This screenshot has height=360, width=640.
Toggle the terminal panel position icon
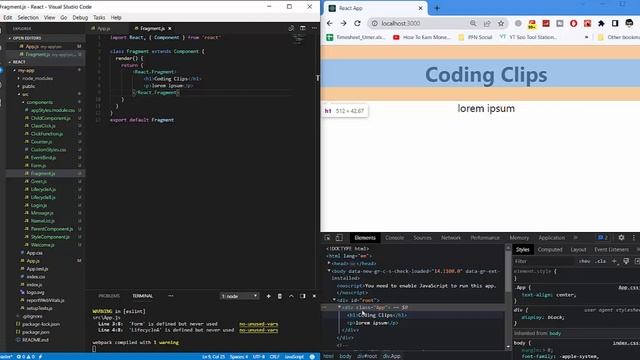[x=302, y=296]
